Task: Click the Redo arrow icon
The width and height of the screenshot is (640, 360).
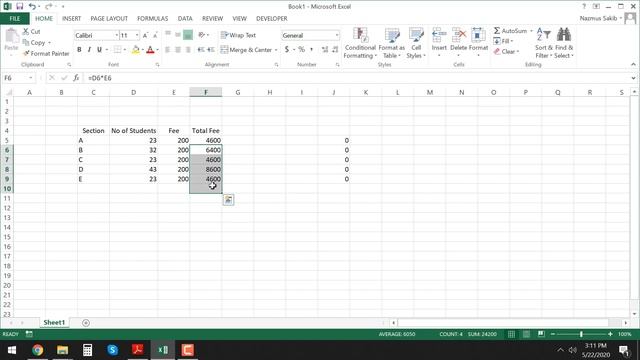Action: pos(49,7)
